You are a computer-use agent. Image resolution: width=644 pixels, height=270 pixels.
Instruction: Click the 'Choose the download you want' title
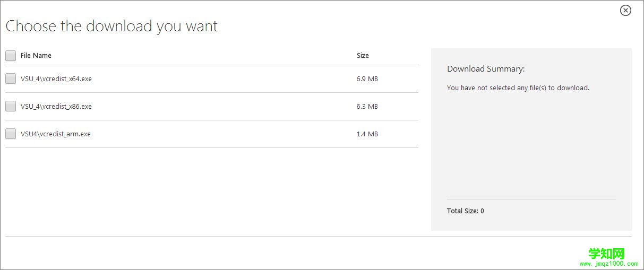[111, 27]
